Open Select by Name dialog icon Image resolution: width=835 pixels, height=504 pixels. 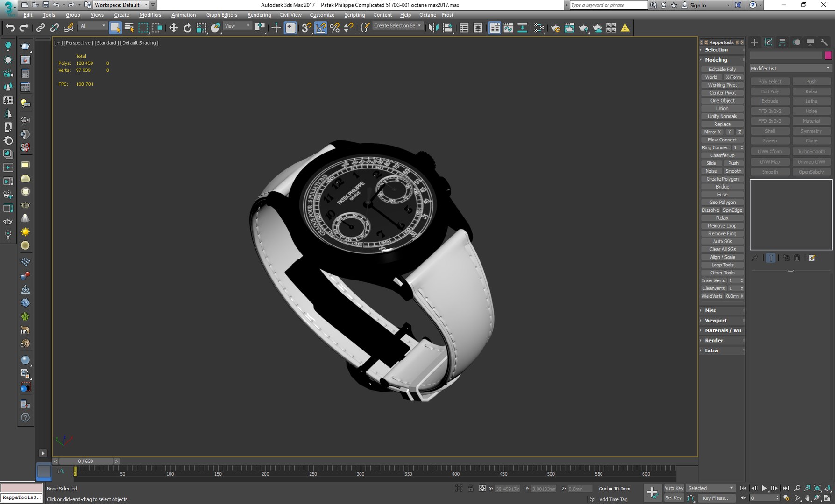[x=129, y=28]
